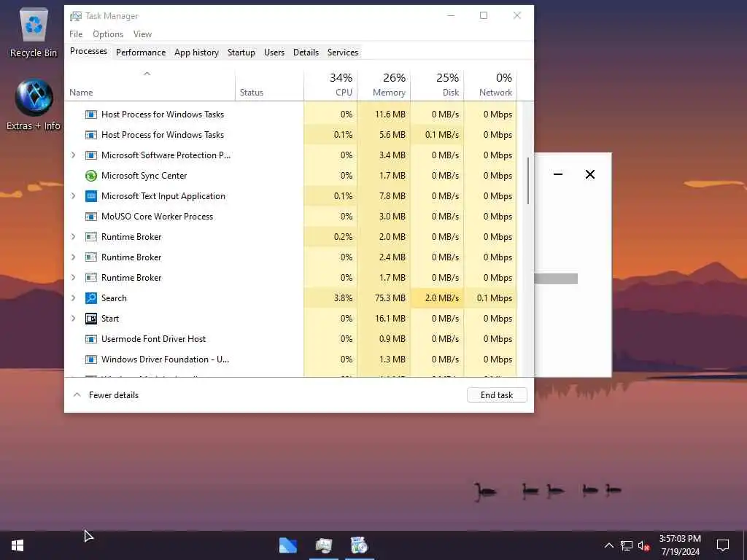Activate the Task Manager taskbar icon
The height and width of the screenshot is (560, 747).
point(324,545)
